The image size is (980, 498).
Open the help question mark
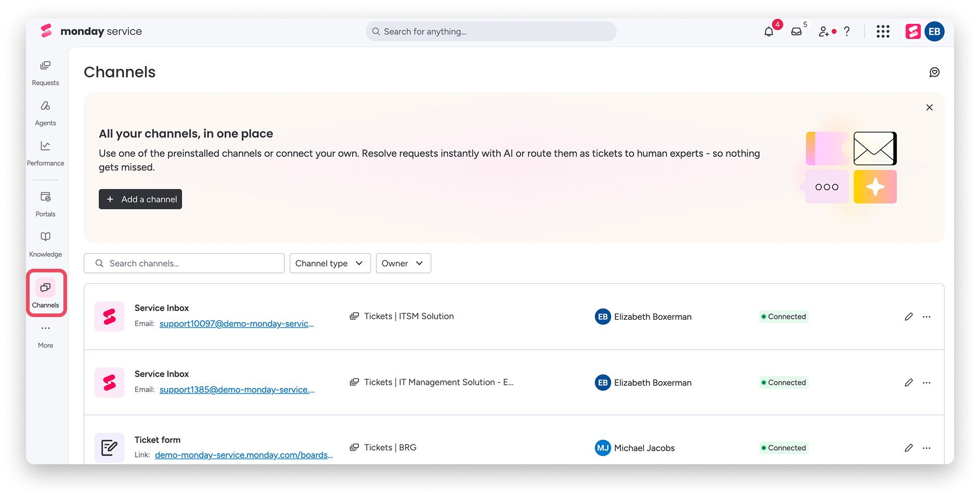coord(847,31)
